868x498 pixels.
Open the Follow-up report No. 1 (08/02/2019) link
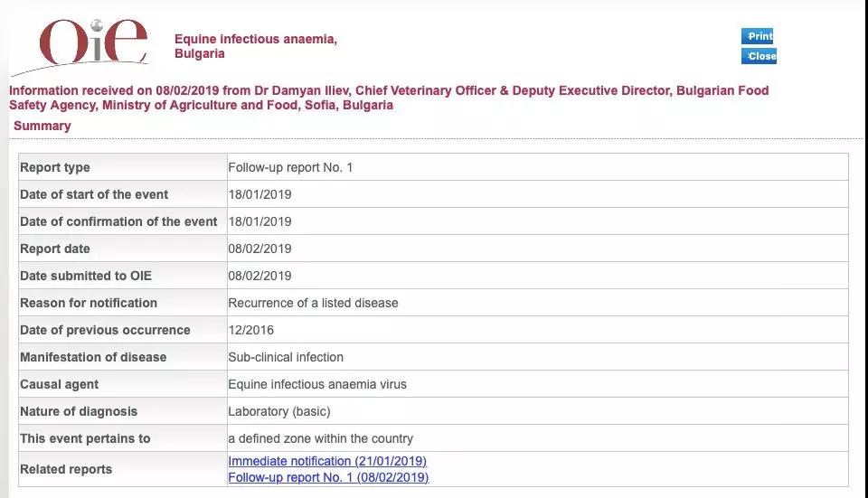pos(328,477)
